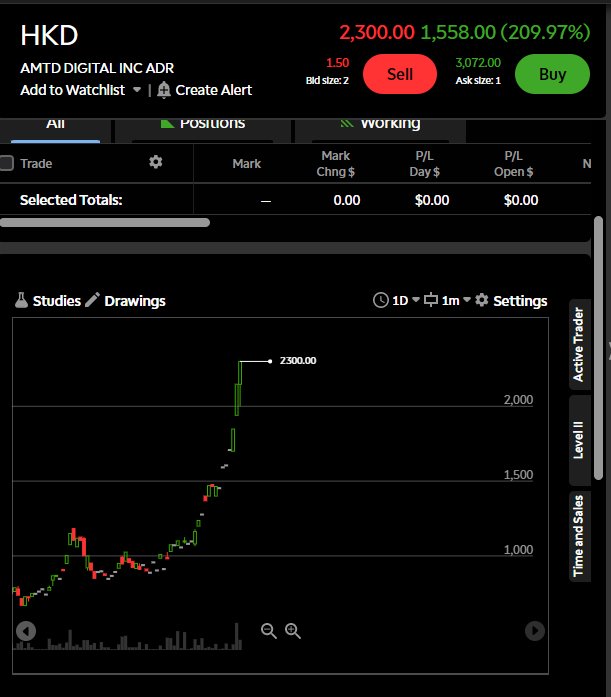Open the 1D time range dropdown
This screenshot has width=611, height=697.
point(405,300)
